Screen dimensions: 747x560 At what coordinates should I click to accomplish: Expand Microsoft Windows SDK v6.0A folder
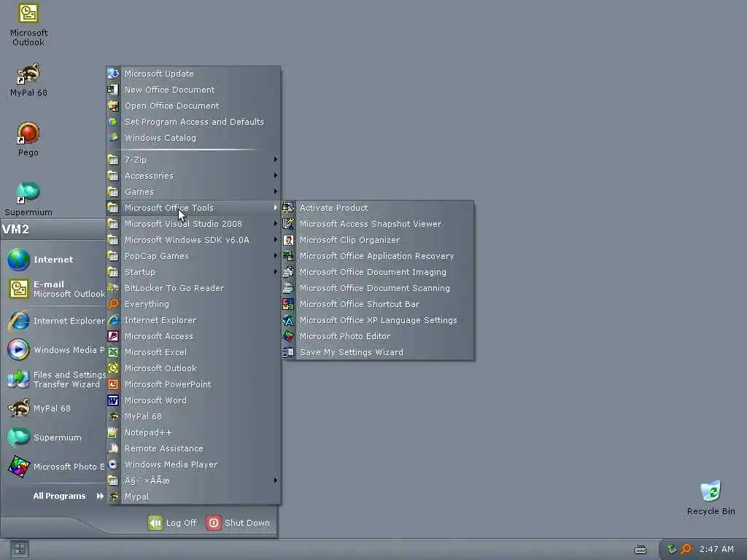(193, 240)
